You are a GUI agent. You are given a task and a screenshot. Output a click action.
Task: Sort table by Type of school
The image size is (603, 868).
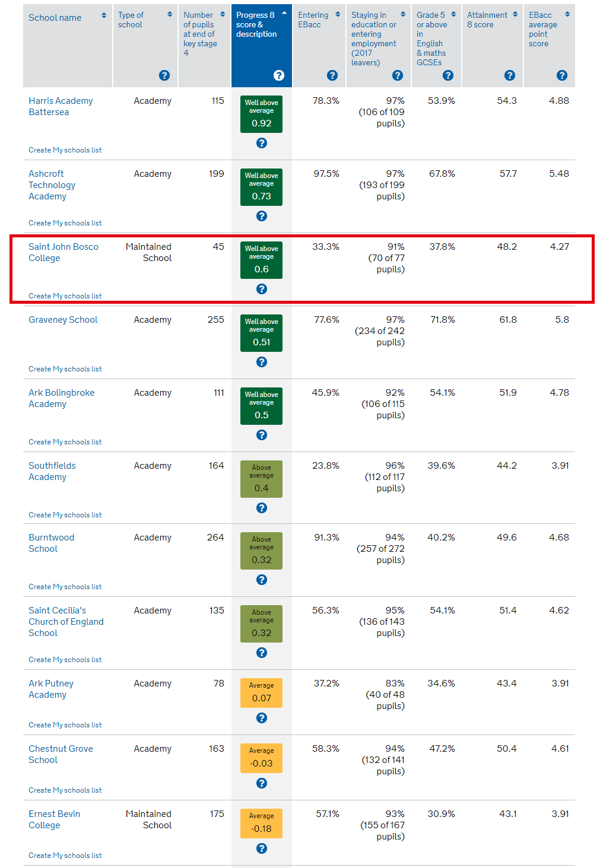(x=170, y=14)
